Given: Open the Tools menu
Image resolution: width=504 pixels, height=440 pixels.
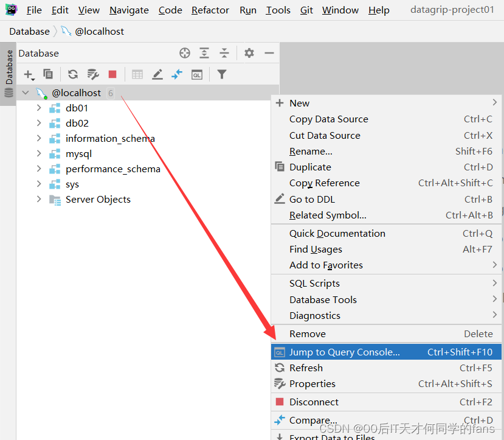Looking at the screenshot, I should (x=278, y=10).
